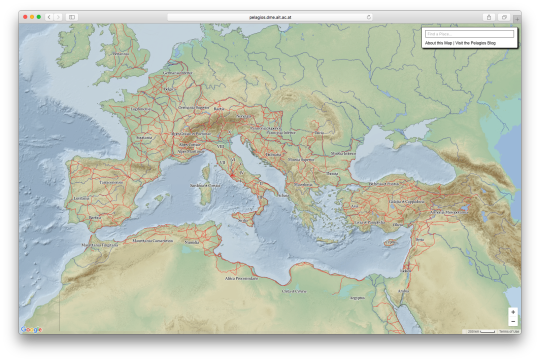Zoom in with the map plus button
Screen dimensions: 540x361
(x=513, y=312)
